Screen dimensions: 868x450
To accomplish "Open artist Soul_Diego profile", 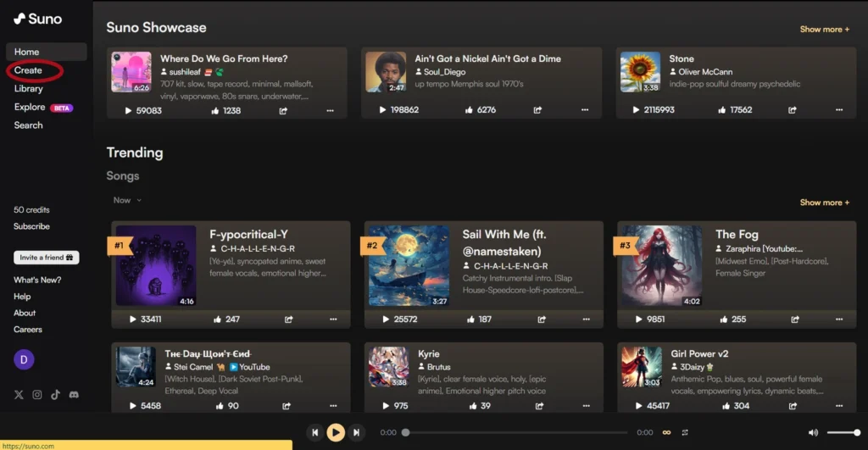I will 444,72.
